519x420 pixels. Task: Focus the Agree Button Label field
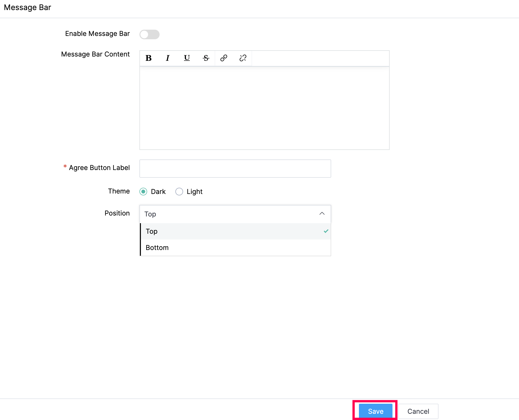click(x=235, y=169)
